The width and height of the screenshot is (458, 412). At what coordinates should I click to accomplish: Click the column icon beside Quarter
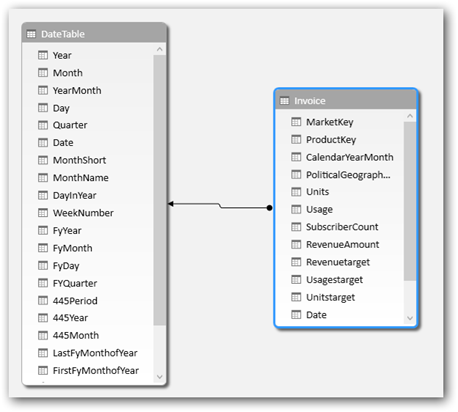[43, 125]
